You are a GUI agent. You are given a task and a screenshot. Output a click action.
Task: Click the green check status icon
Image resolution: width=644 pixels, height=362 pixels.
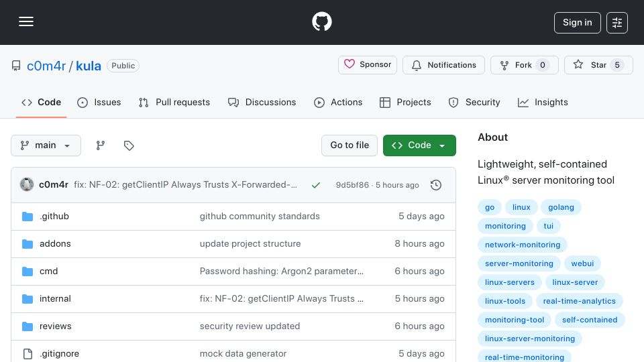click(316, 185)
